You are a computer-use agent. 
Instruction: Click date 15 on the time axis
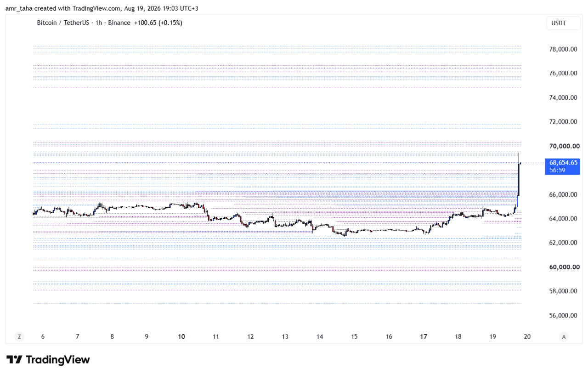pyautogui.click(x=355, y=337)
